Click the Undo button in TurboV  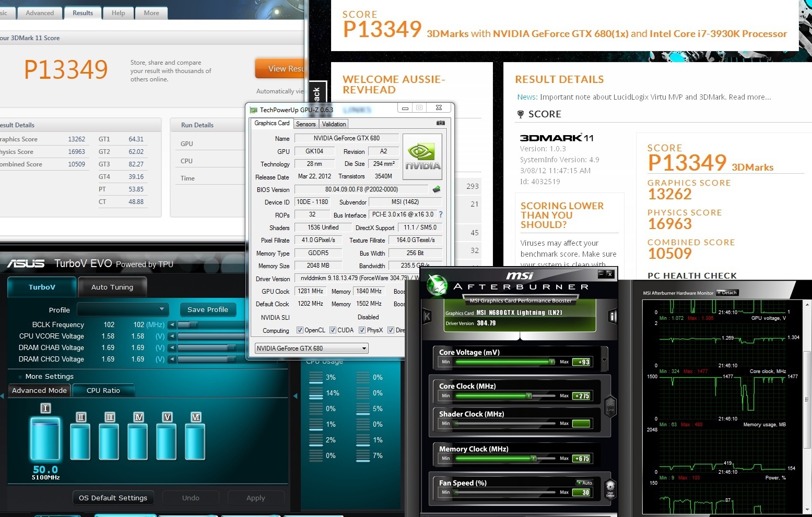pyautogui.click(x=191, y=498)
